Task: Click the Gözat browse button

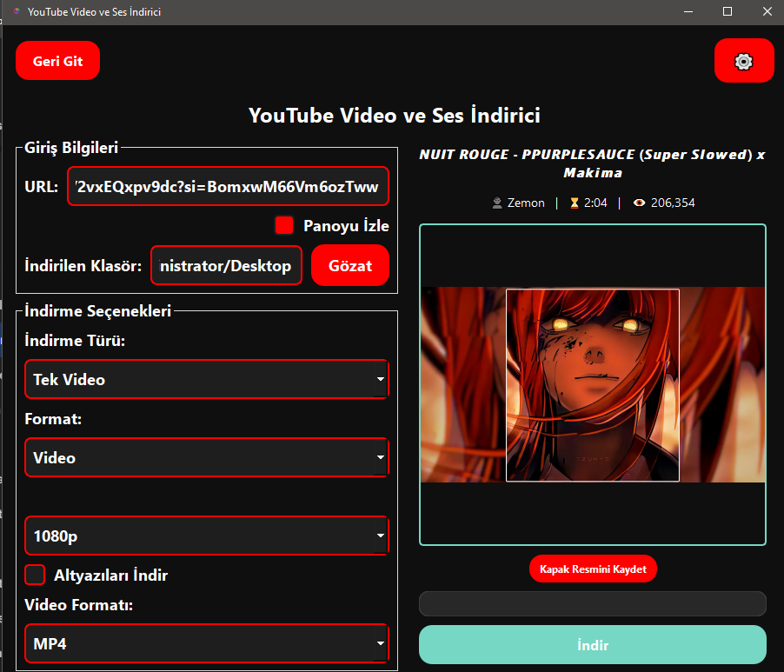Action: click(349, 265)
